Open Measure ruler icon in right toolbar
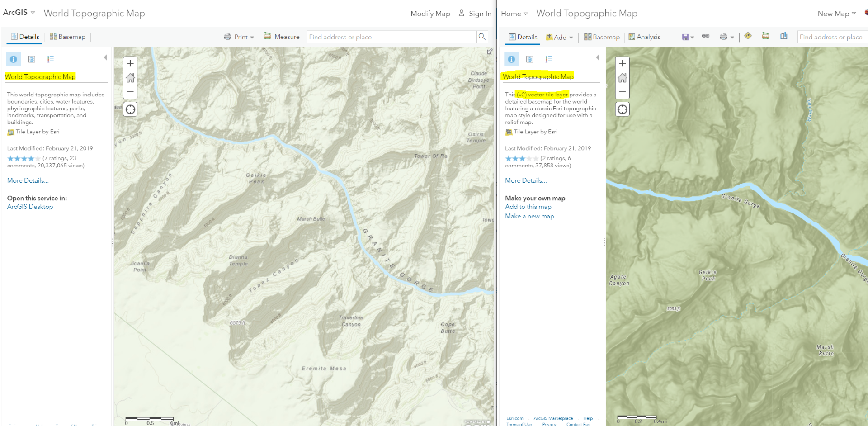This screenshot has height=426, width=868. [x=765, y=36]
